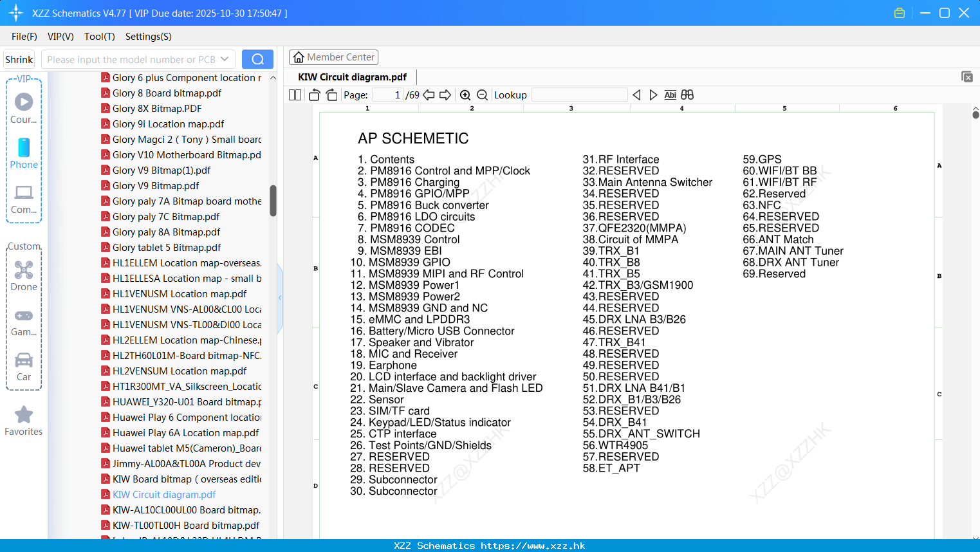Click the page number field
980x552 pixels.
tap(388, 95)
